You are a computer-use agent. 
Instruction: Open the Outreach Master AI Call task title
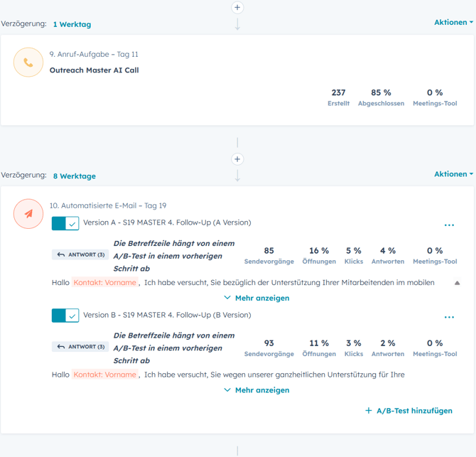pos(94,70)
